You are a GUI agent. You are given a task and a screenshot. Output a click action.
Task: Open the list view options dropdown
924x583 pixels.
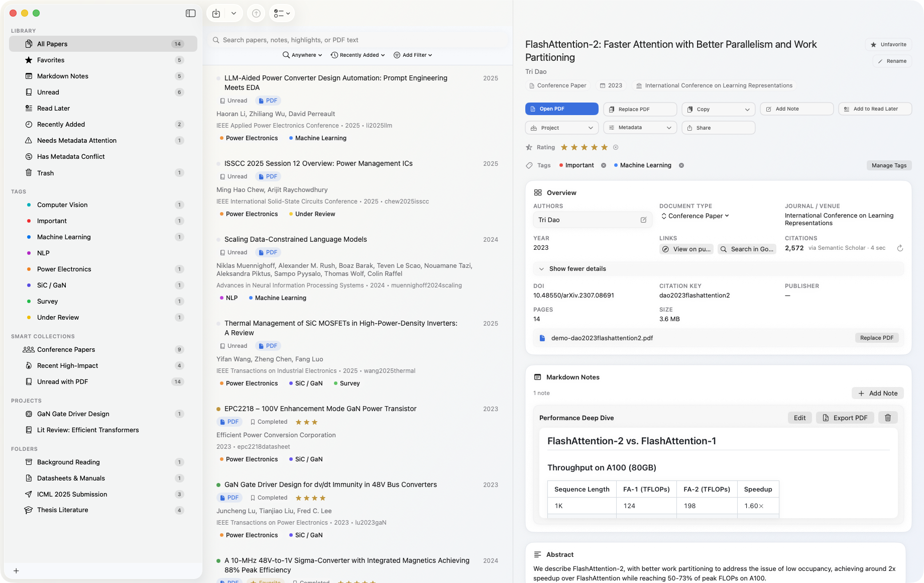pyautogui.click(x=282, y=14)
